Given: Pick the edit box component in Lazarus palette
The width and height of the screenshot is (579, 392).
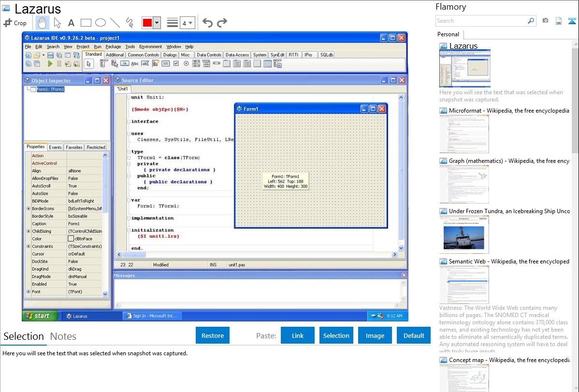Looking at the screenshot, I should pyautogui.click(x=145, y=63).
